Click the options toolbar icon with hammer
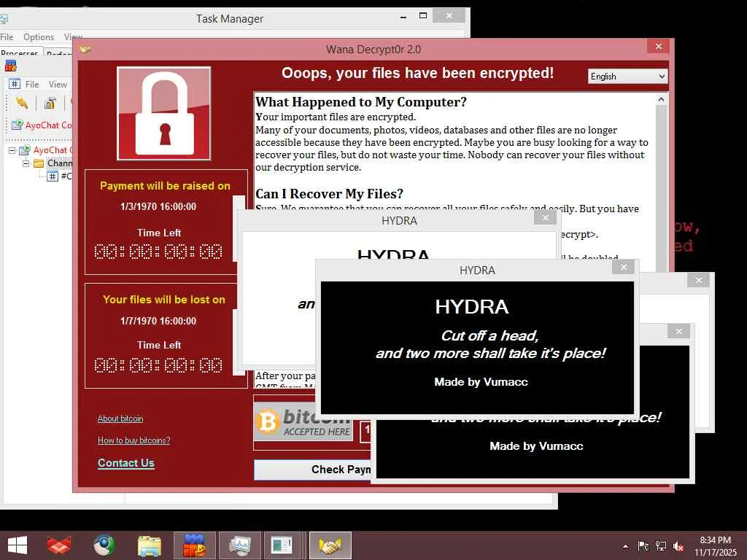 point(50,103)
